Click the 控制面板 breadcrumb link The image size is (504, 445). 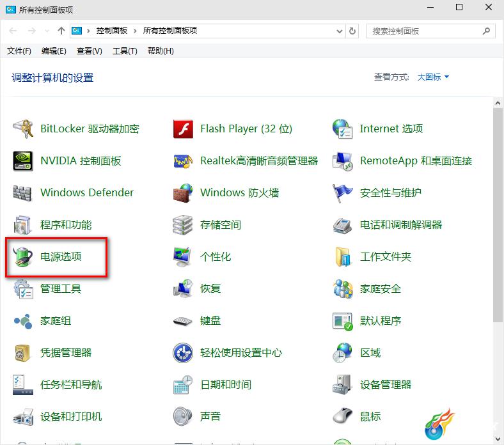pos(112,31)
